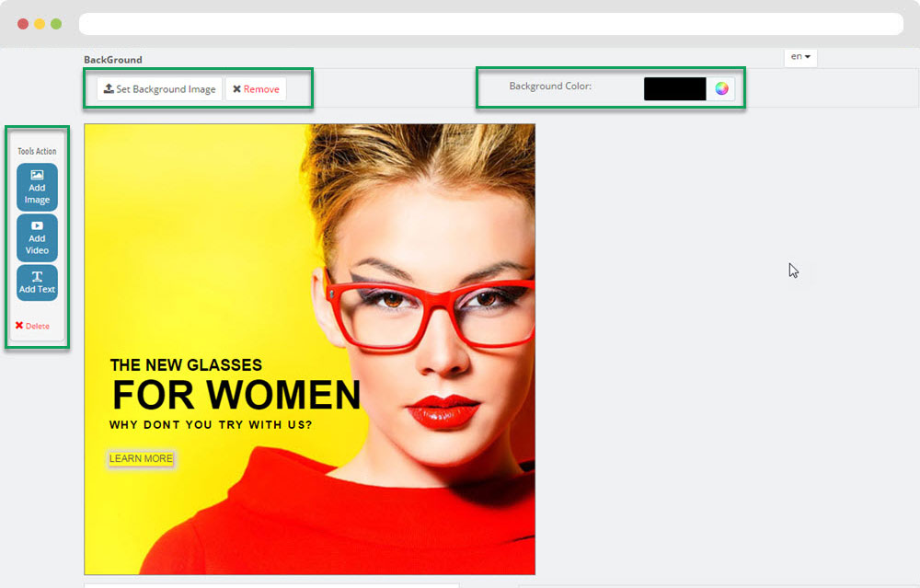Click Set Background Image button
This screenshot has height=588, width=920.
click(x=159, y=89)
